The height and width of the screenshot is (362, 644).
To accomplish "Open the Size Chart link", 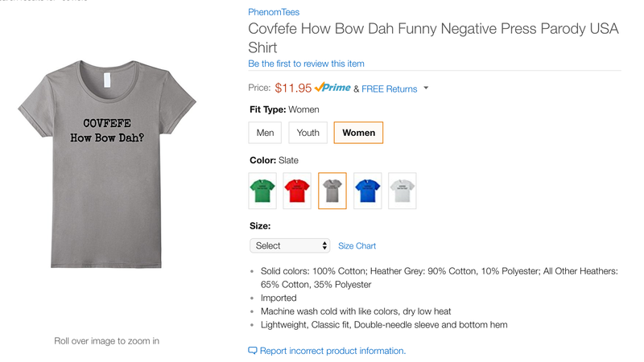I will click(357, 246).
